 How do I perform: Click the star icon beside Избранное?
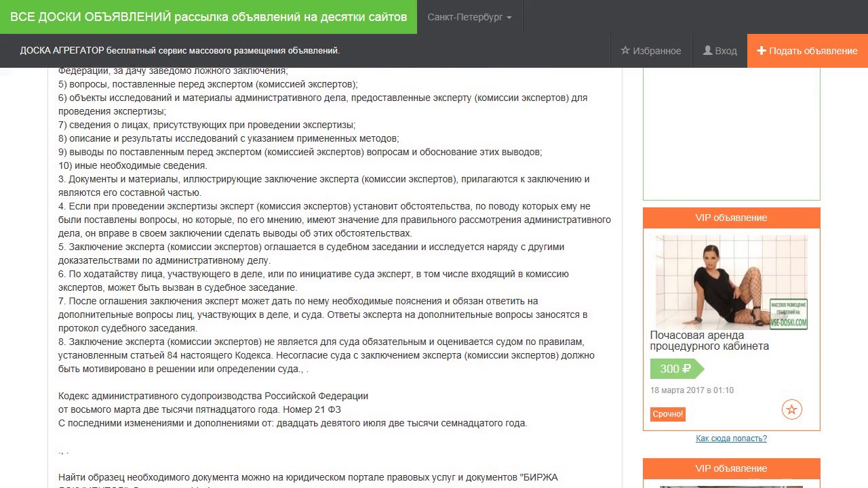point(625,51)
